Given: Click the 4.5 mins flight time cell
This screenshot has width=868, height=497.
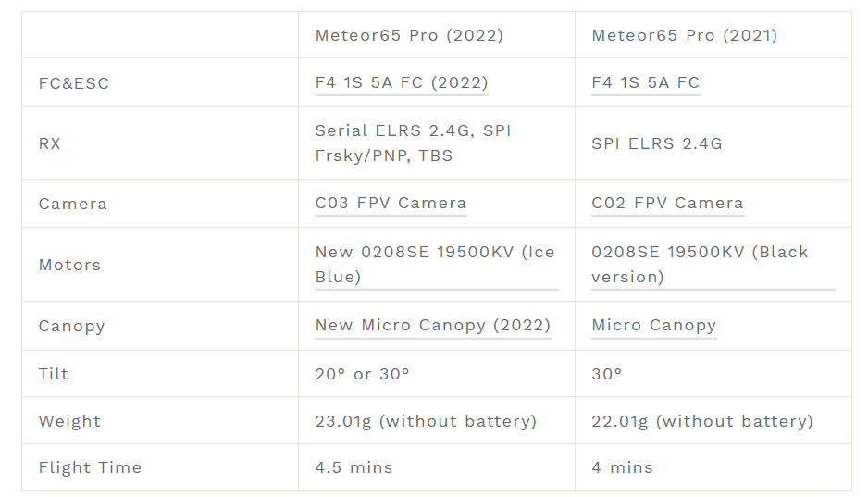Looking at the screenshot, I should 353,467.
